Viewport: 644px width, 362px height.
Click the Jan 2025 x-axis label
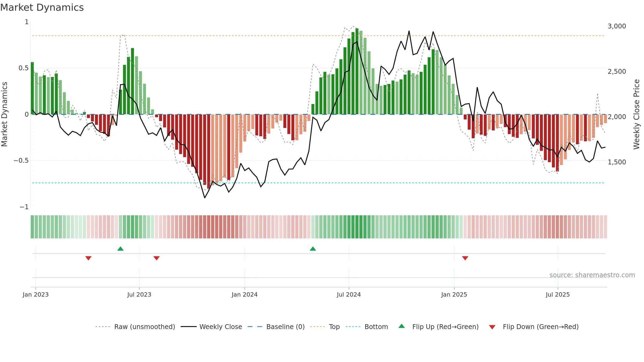pos(454,294)
